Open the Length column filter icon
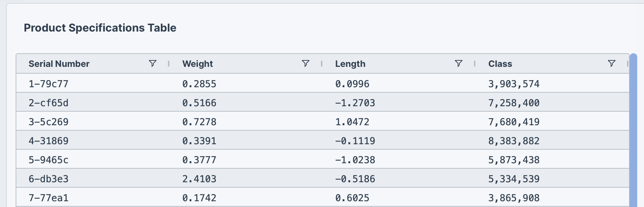Viewport: 644px width, 207px height. (459, 63)
